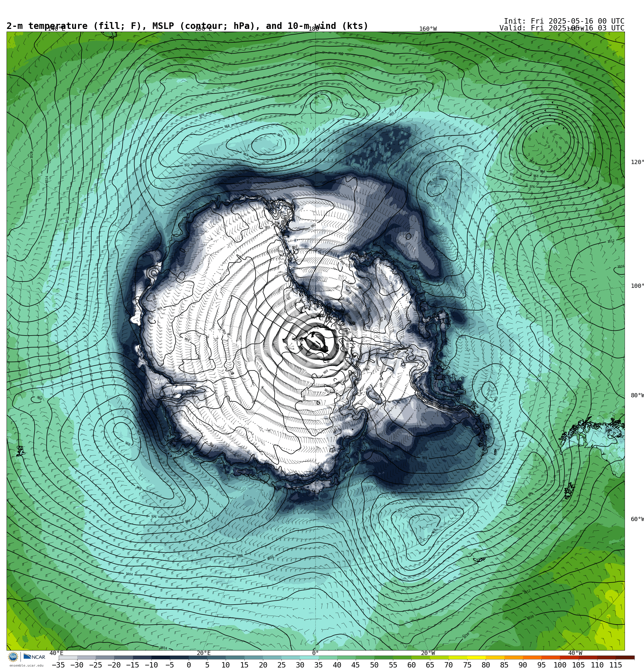The width and height of the screenshot is (644, 669).
Task: Click the 20°W longitude label at bottom
Action: tap(428, 653)
